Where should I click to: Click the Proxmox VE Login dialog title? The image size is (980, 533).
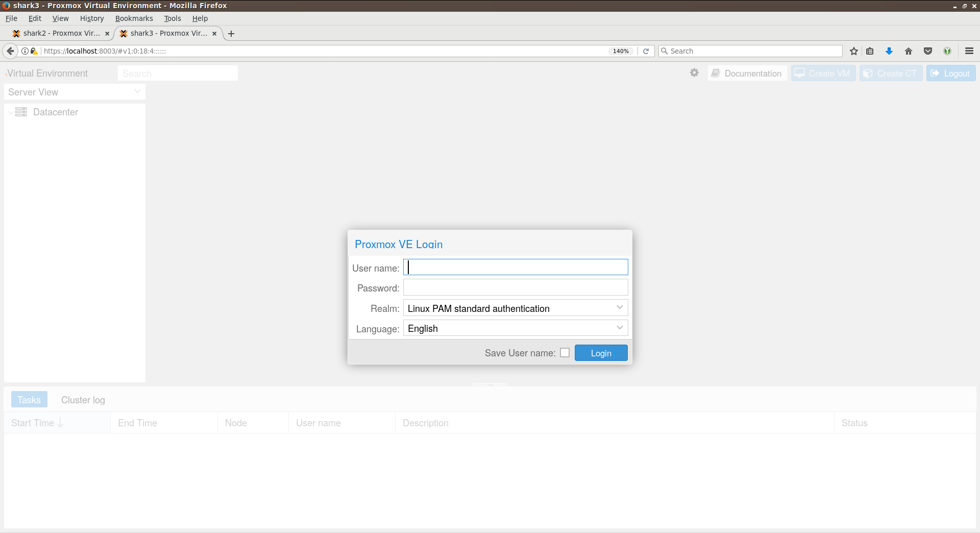coord(399,244)
